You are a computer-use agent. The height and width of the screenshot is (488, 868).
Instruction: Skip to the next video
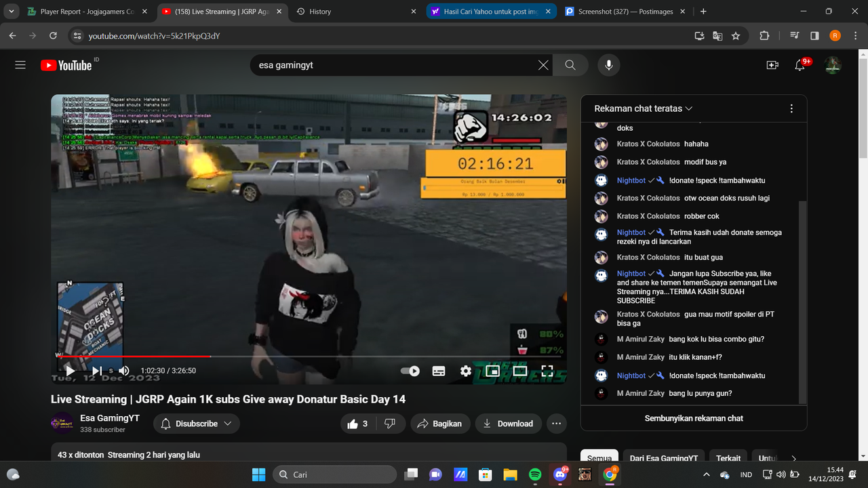click(x=97, y=371)
